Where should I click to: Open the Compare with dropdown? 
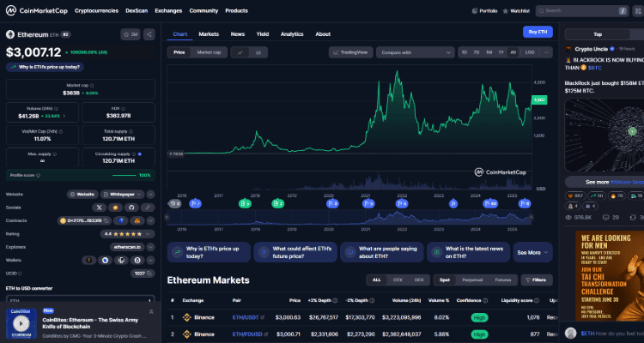pyautogui.click(x=416, y=52)
